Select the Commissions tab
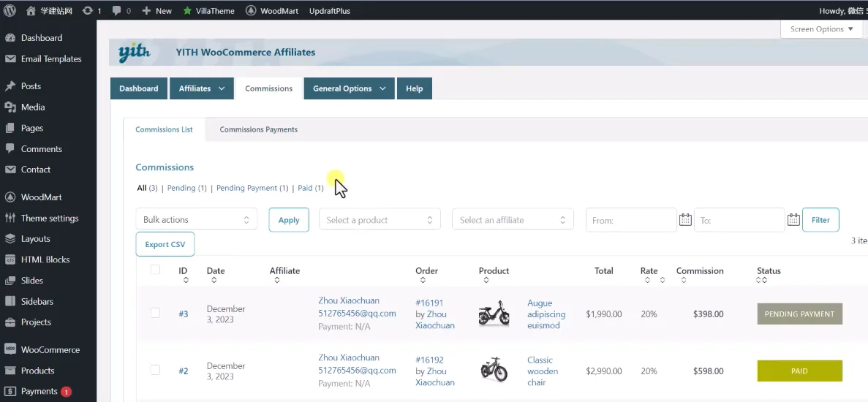The width and height of the screenshot is (868, 402). 268,88
